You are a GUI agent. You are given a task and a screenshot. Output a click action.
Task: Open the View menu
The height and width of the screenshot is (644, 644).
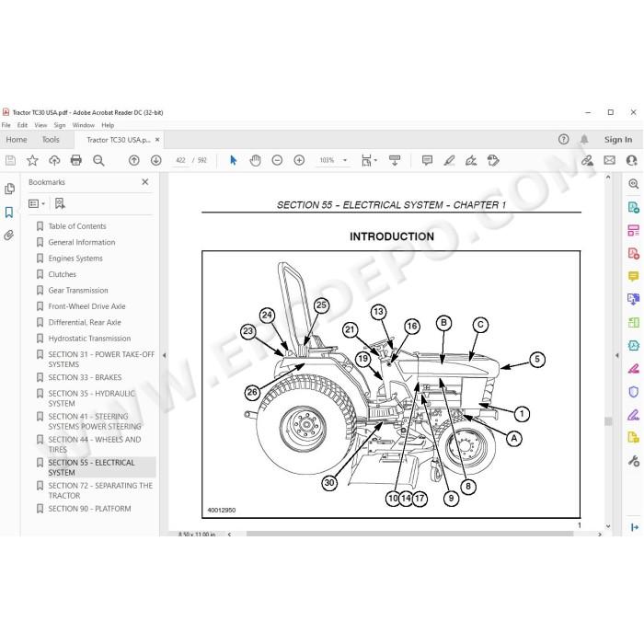[x=40, y=125]
